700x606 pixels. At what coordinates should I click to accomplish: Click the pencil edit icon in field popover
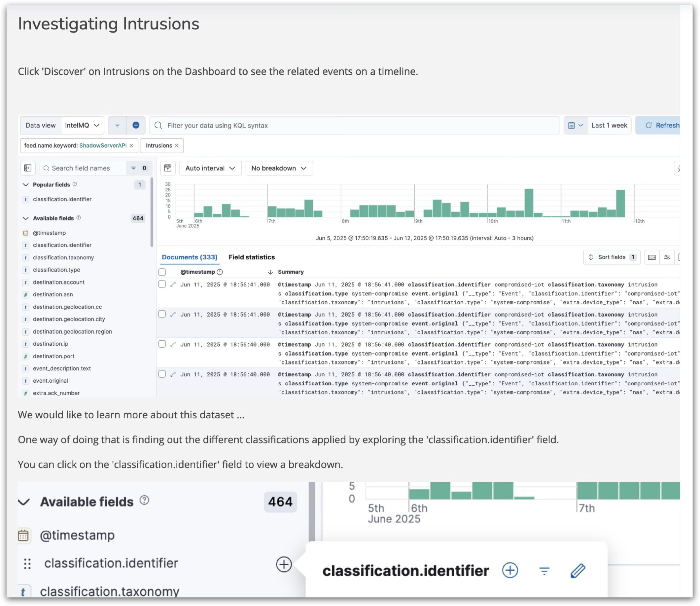tap(578, 571)
